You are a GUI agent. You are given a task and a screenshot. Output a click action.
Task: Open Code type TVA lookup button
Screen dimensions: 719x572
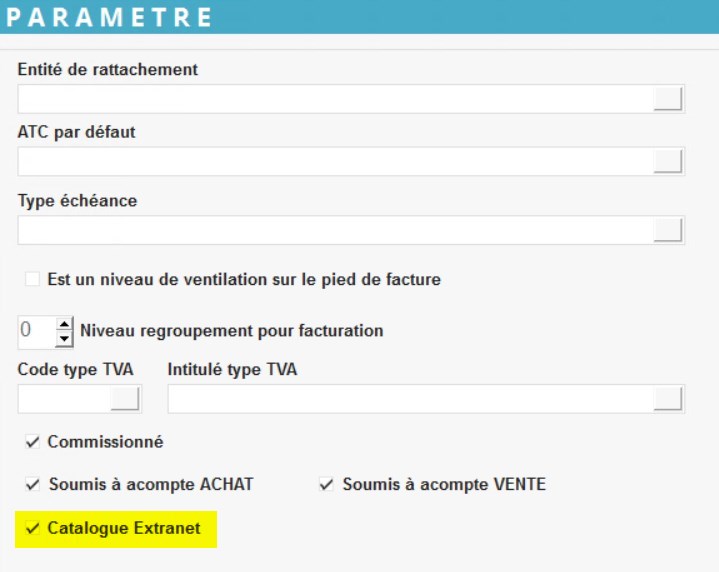point(125,398)
